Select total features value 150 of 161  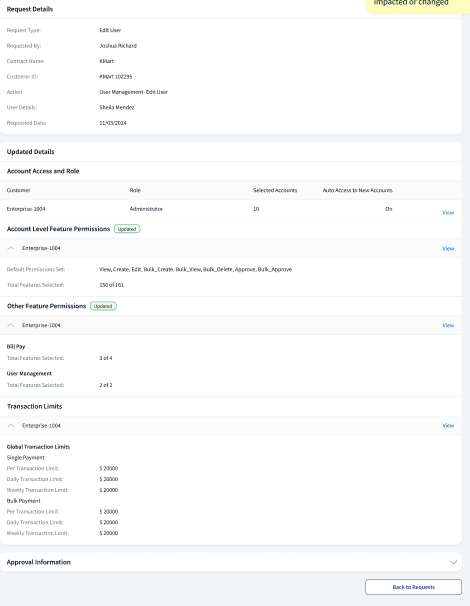[111, 285]
